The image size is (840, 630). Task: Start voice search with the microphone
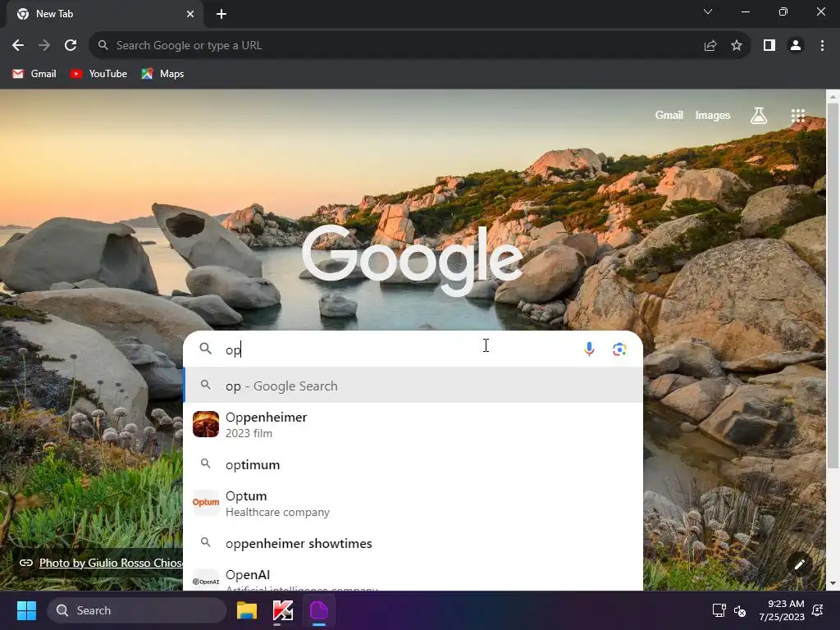[589, 349]
